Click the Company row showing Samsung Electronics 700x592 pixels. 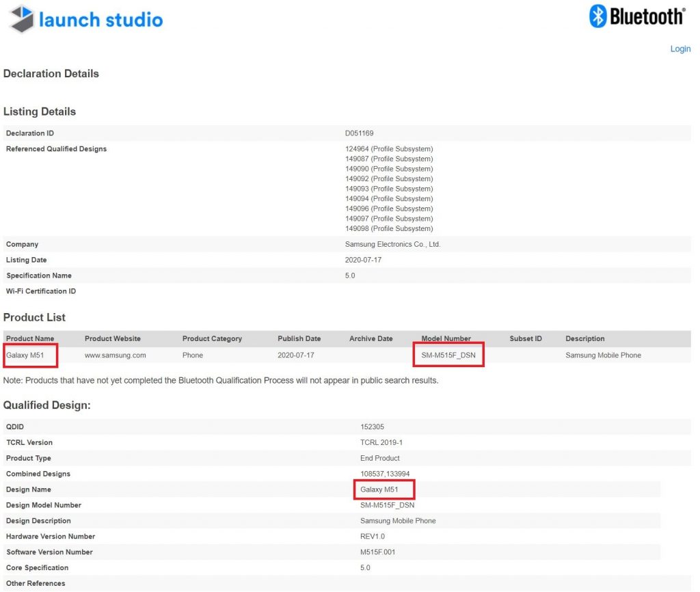click(392, 243)
